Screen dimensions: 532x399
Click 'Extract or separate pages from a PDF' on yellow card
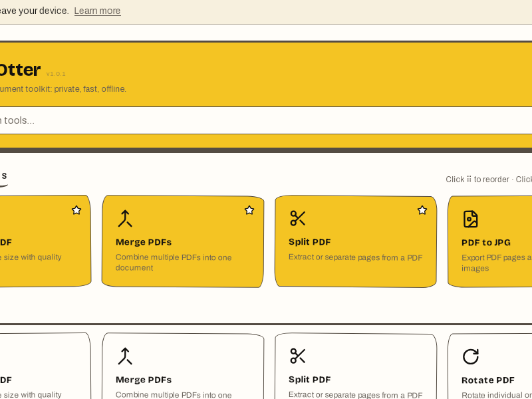[x=355, y=257]
